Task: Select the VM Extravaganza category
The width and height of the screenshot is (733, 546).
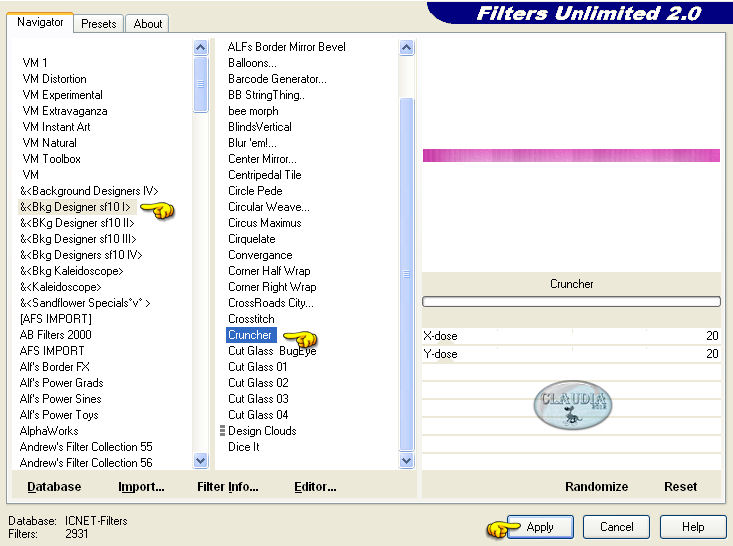Action: point(65,111)
